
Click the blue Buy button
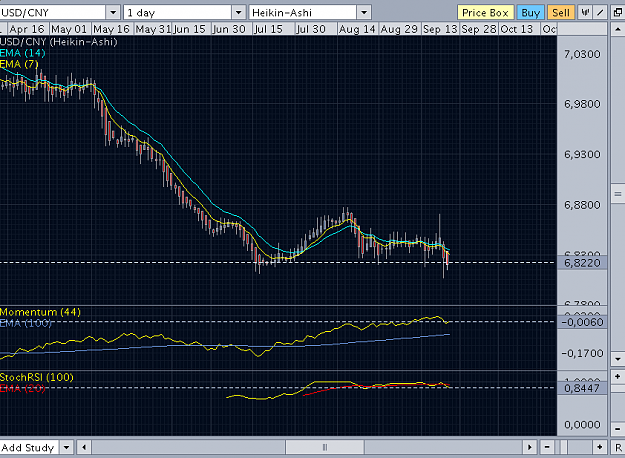pos(531,13)
